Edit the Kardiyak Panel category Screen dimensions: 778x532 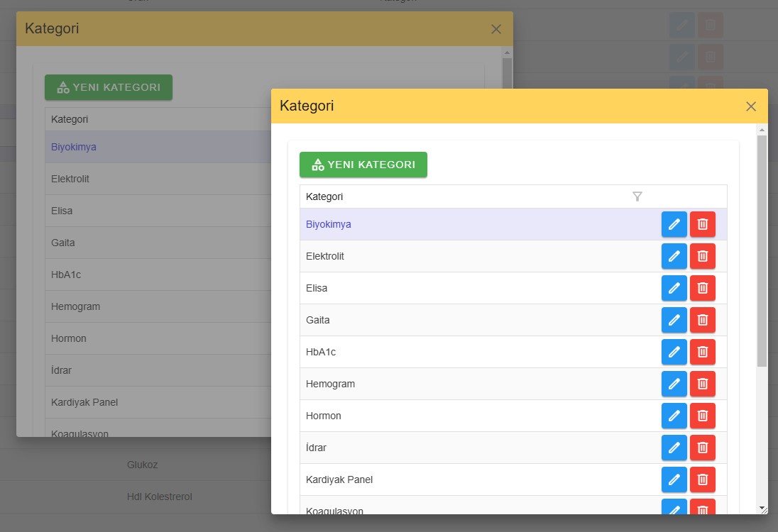[x=674, y=480]
